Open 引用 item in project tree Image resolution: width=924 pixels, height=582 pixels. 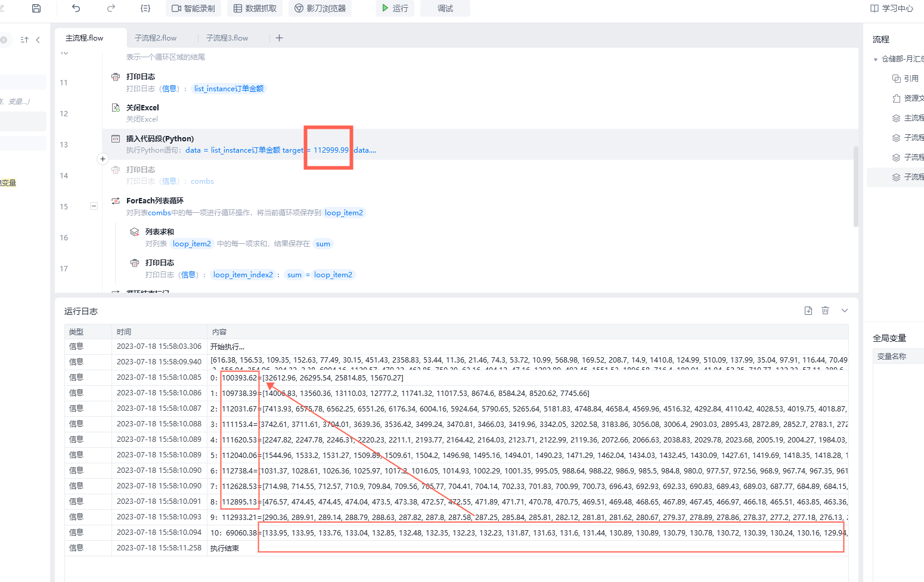[x=905, y=79]
